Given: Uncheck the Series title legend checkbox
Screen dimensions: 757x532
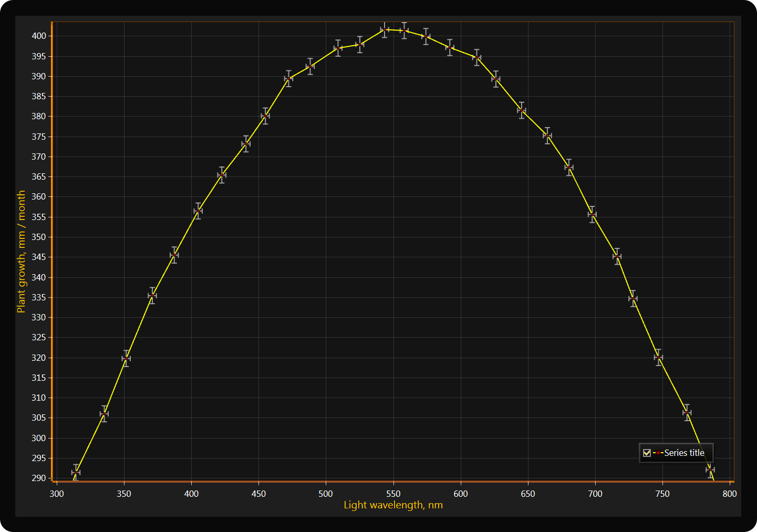Looking at the screenshot, I should tap(647, 453).
